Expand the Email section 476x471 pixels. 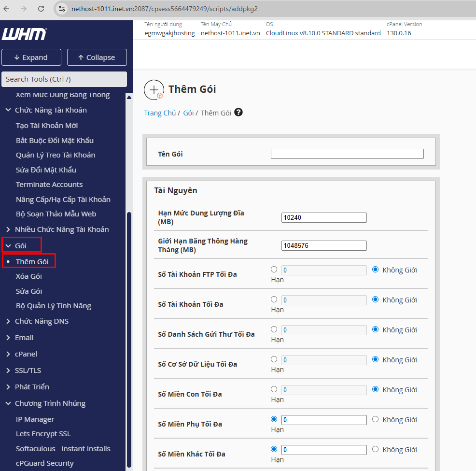click(8, 338)
